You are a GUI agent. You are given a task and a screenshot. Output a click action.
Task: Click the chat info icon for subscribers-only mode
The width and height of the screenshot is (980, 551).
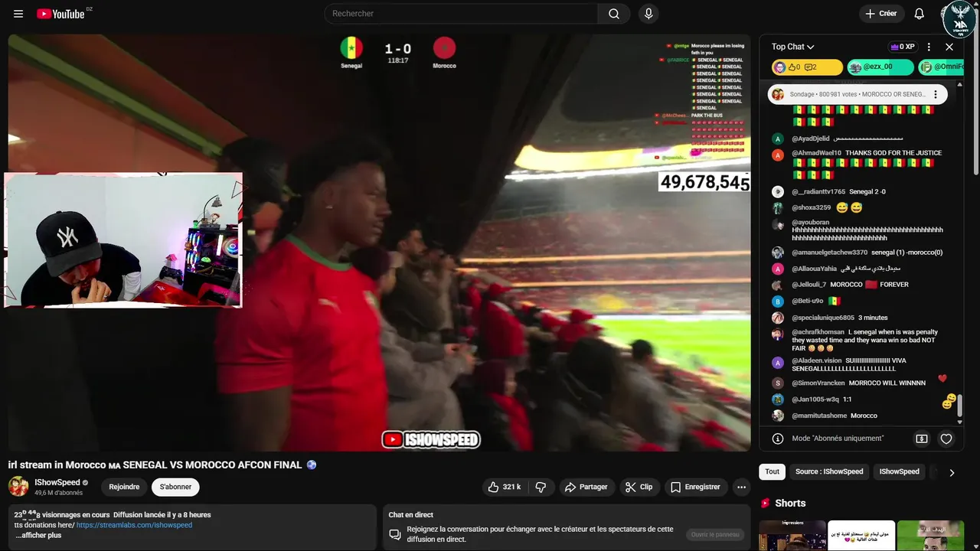click(778, 439)
